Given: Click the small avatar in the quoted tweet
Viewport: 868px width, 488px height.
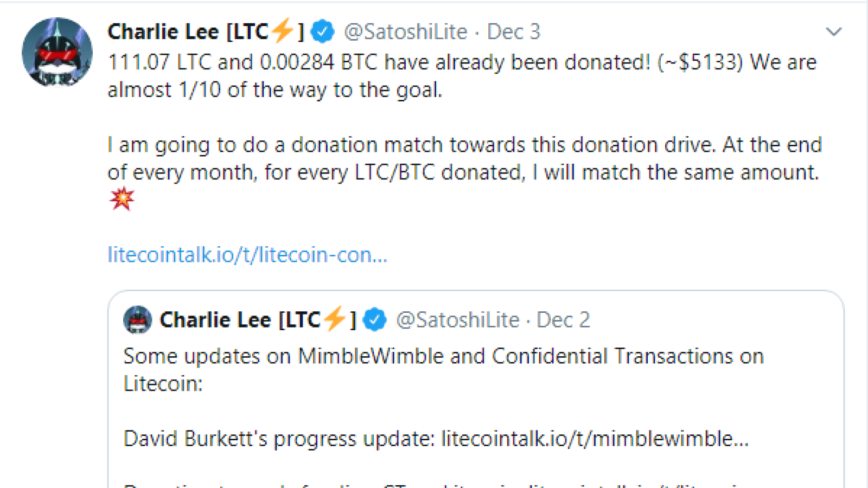Looking at the screenshot, I should point(138,319).
